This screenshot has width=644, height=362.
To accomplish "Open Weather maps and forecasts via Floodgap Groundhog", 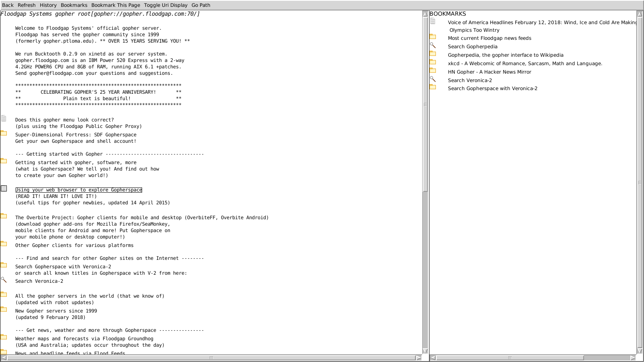I will (84, 339).
